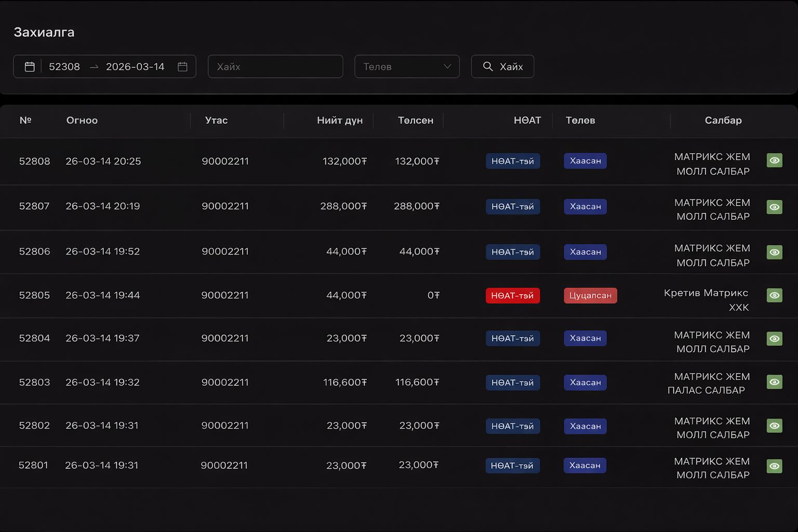The image size is (798, 532).
Task: Click the red НӨАТ-тэй badge on order 52805
Action: [512, 295]
